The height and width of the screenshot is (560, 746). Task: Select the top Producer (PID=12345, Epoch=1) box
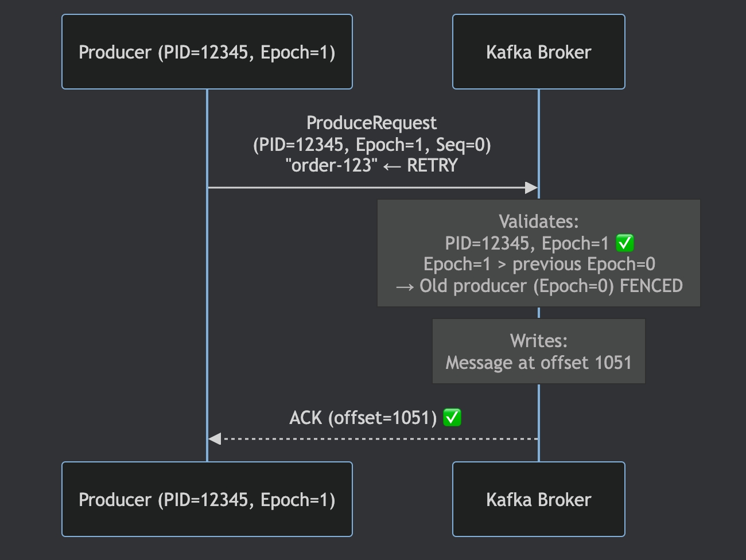(x=207, y=52)
